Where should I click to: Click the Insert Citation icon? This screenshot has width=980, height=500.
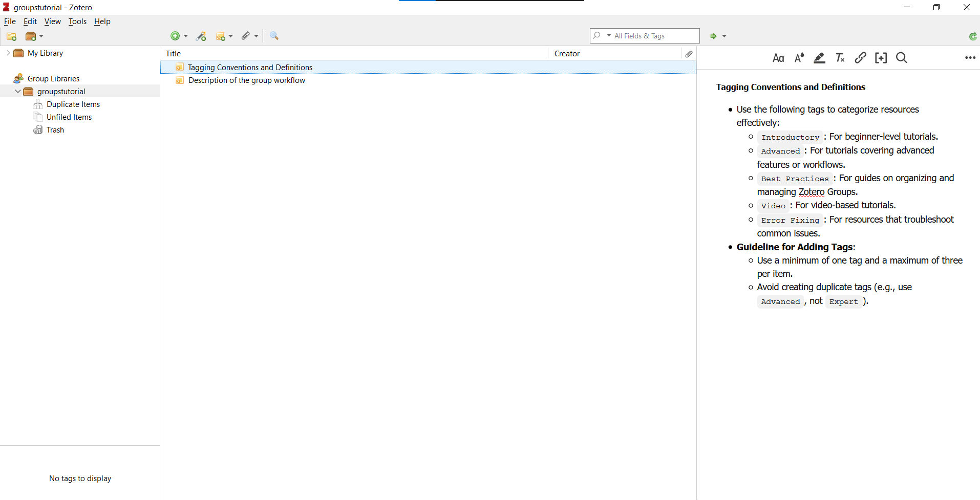pos(881,58)
